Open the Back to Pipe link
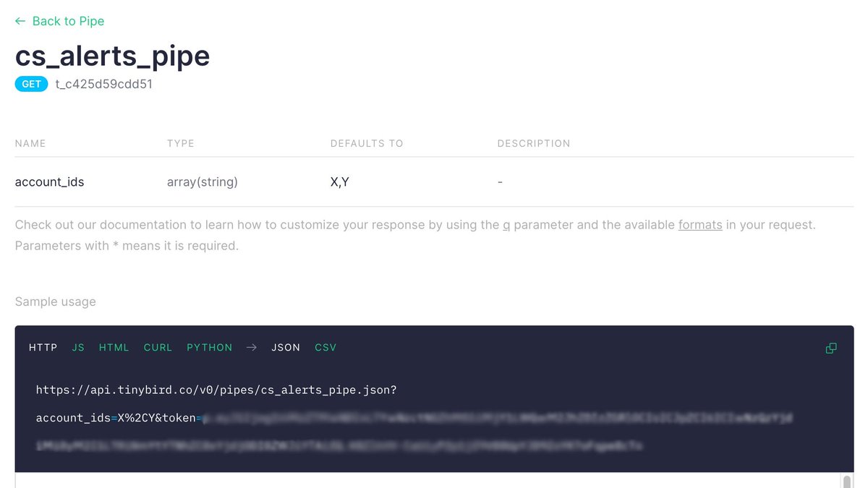 click(68, 21)
